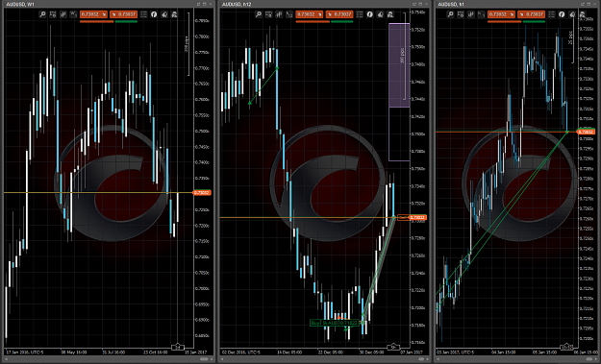Detach the AUDUSD W1 chart window
Viewport: 601px width, 364px height.
[x=198, y=4]
